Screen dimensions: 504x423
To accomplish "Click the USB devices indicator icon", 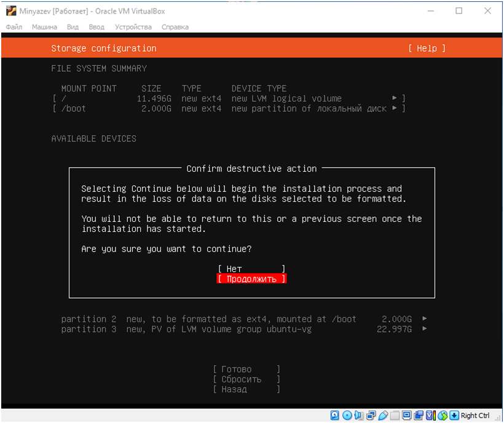I will pos(383,415).
